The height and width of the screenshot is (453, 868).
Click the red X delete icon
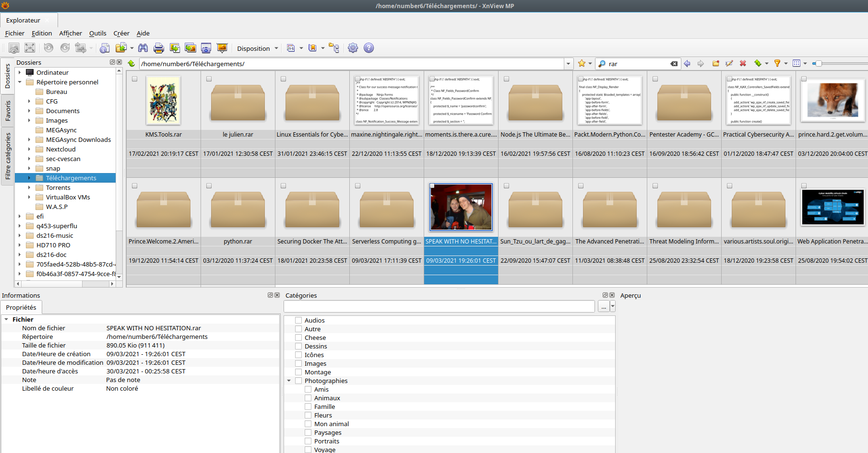pyautogui.click(x=743, y=63)
